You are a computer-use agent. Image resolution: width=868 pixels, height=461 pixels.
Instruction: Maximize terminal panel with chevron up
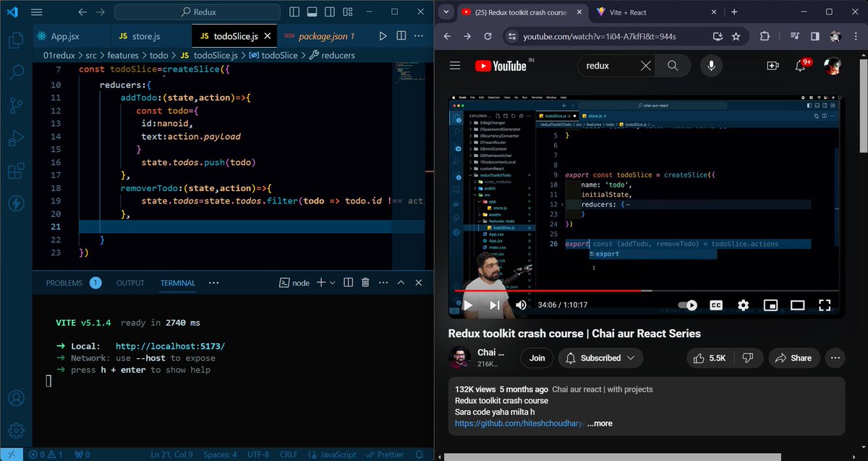point(400,283)
